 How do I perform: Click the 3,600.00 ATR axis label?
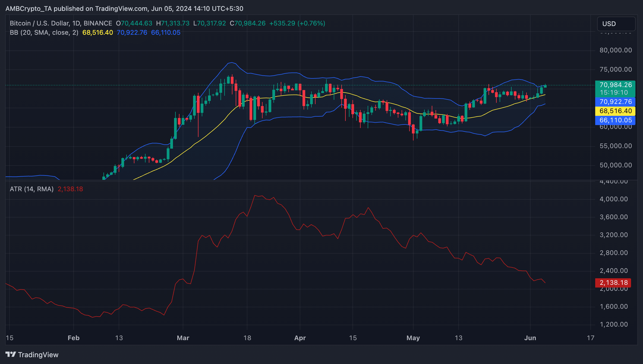click(614, 217)
